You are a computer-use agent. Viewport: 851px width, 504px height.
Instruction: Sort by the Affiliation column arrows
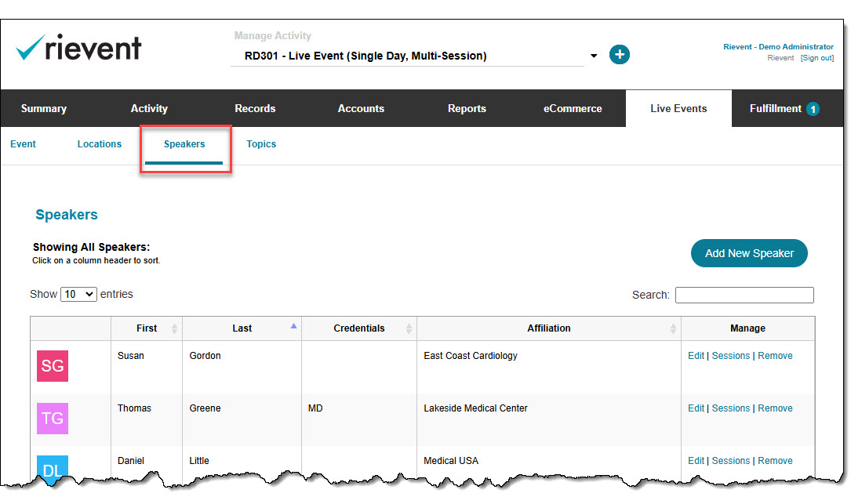tap(673, 328)
